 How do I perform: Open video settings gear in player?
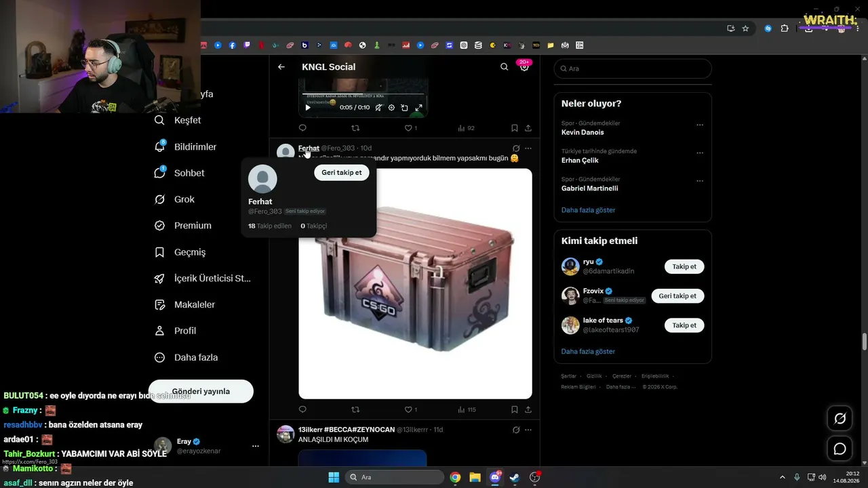tap(391, 108)
